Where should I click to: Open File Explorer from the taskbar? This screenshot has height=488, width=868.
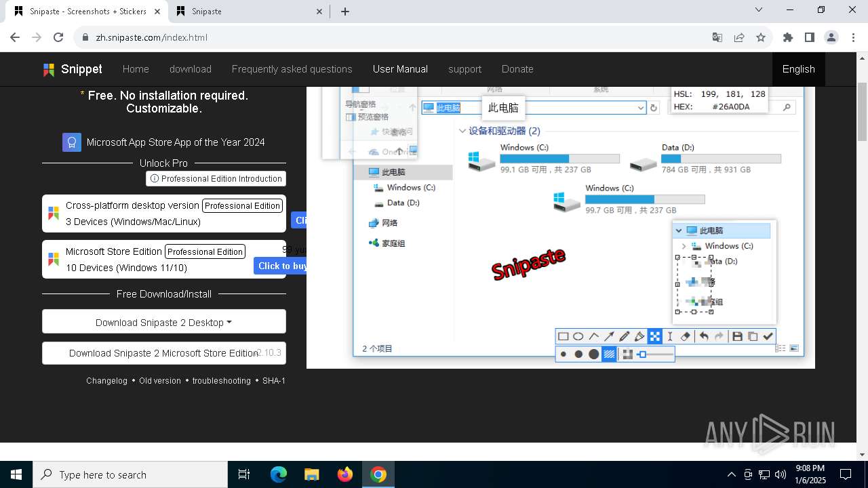coord(312,474)
